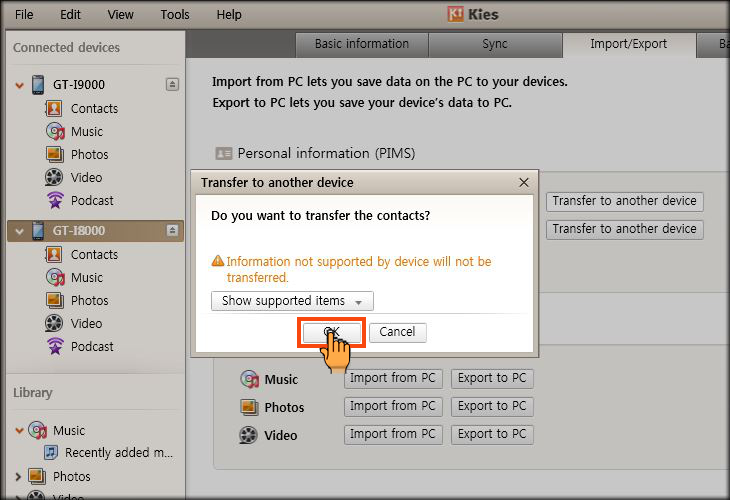Viewport: 730px width, 500px height.
Task: Click Video icon under GT-I9000
Action: 54,177
